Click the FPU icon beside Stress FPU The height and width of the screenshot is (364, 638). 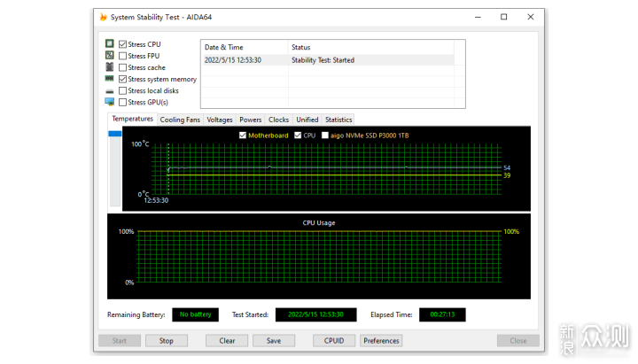[x=110, y=55]
